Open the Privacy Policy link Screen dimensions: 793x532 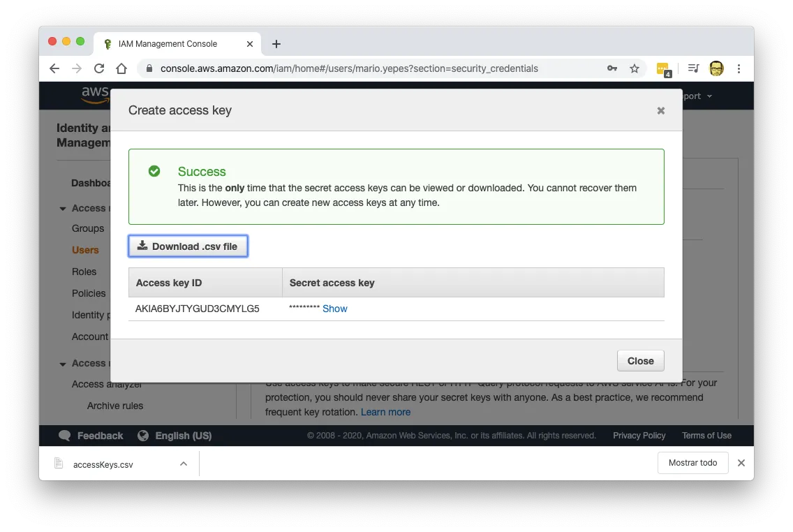pyautogui.click(x=639, y=436)
